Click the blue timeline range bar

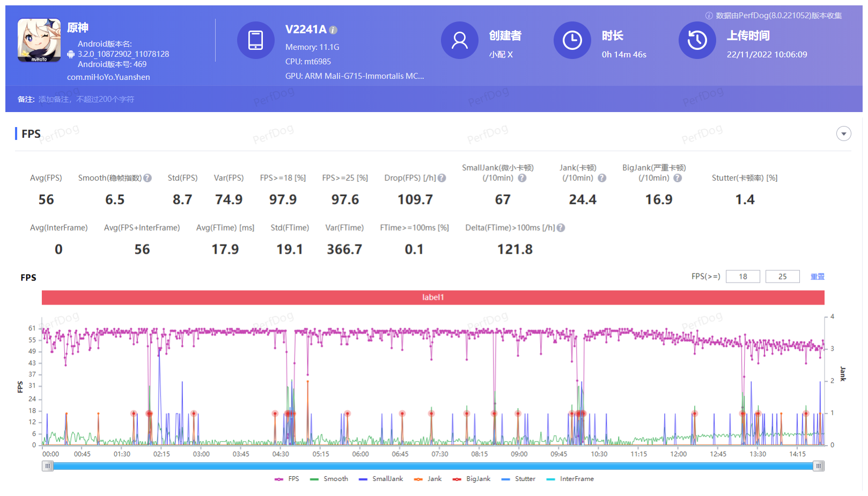pos(433,466)
